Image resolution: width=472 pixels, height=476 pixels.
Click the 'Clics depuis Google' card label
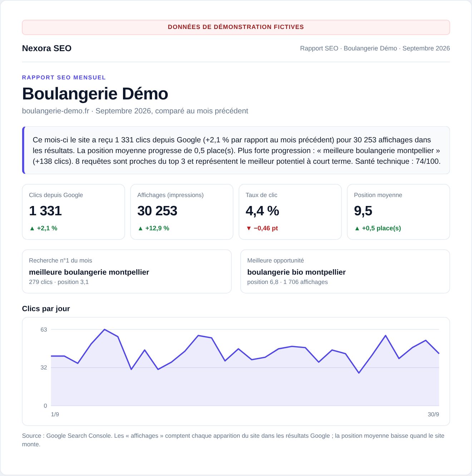pos(56,195)
